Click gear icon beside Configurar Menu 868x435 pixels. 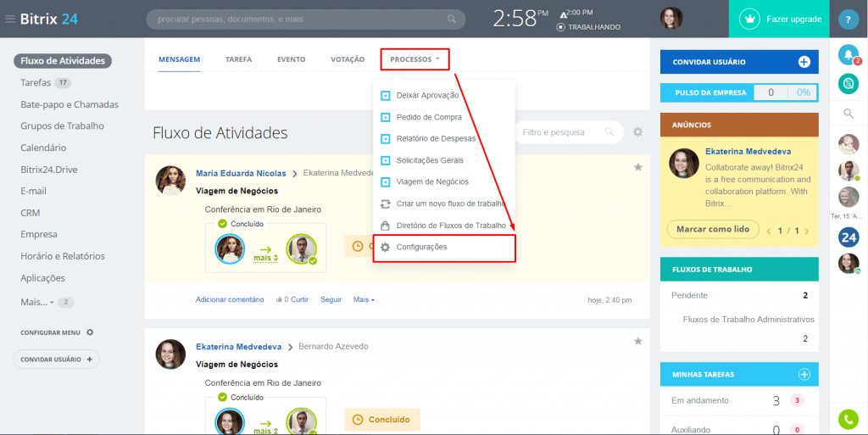tap(90, 332)
